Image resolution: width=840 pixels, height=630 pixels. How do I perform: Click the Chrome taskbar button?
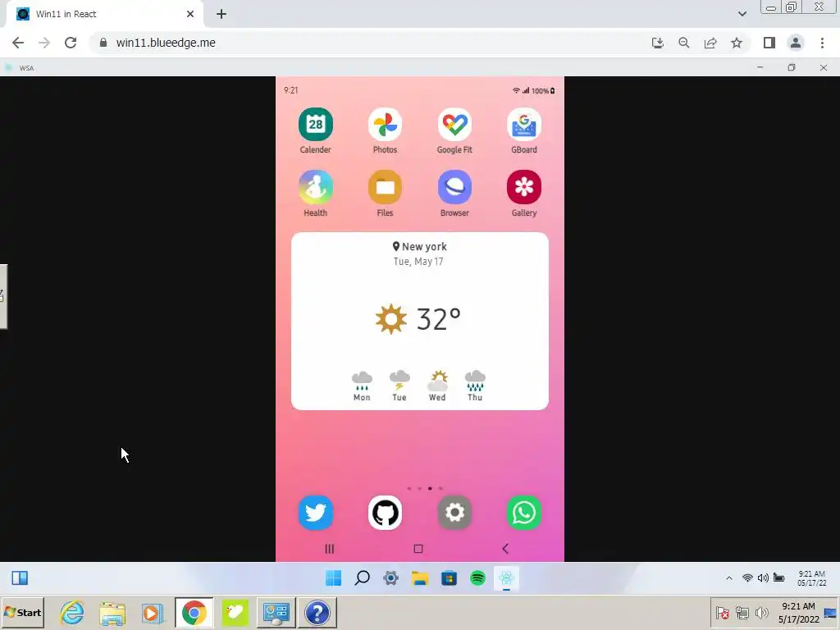pyautogui.click(x=194, y=613)
